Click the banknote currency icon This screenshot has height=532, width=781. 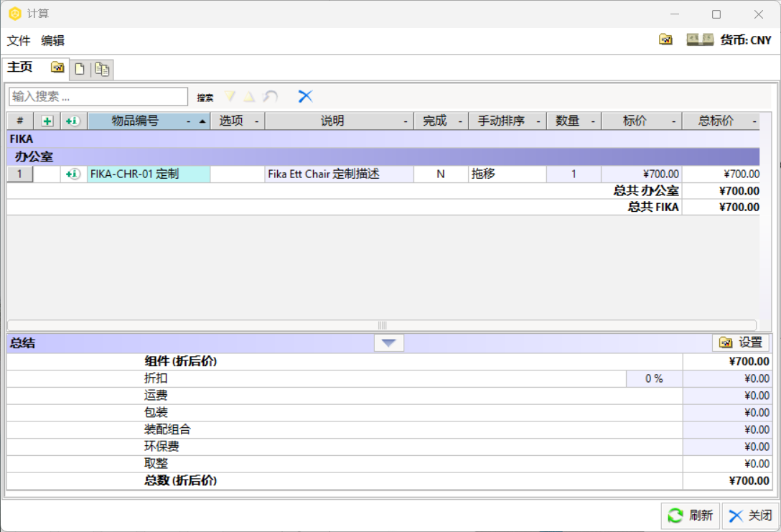pos(700,39)
